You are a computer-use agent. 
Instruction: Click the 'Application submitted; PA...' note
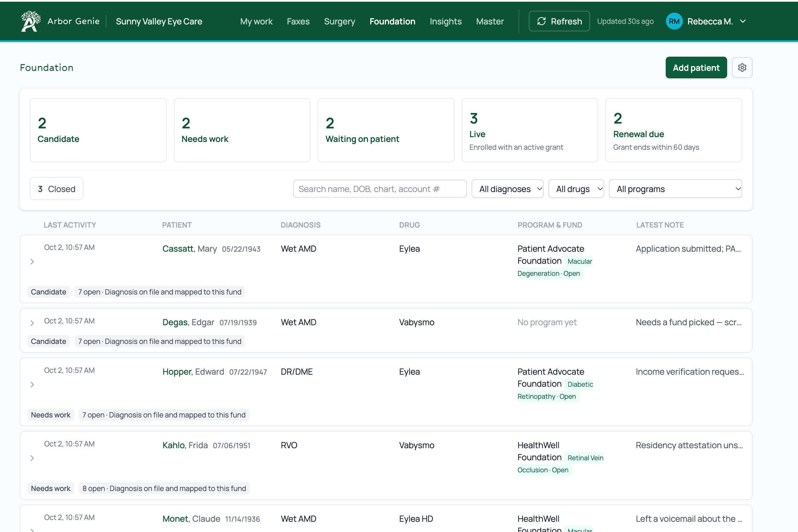click(x=688, y=249)
